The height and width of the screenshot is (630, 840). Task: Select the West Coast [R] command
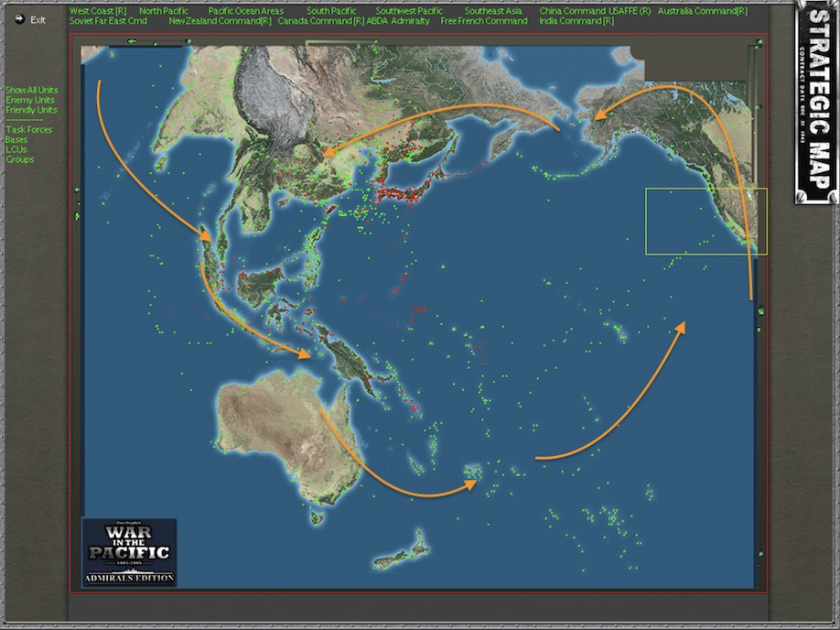tap(98, 11)
